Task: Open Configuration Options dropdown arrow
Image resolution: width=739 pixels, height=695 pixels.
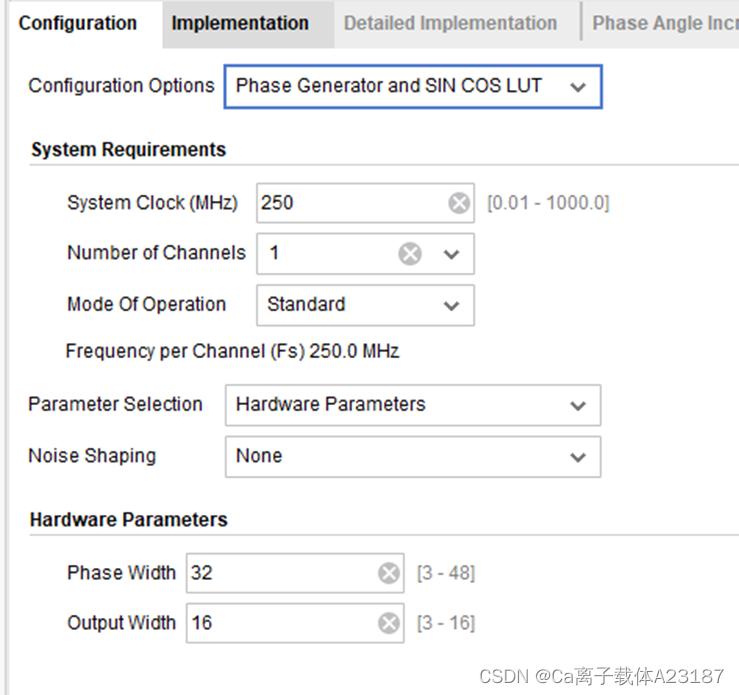Action: pyautogui.click(x=578, y=87)
